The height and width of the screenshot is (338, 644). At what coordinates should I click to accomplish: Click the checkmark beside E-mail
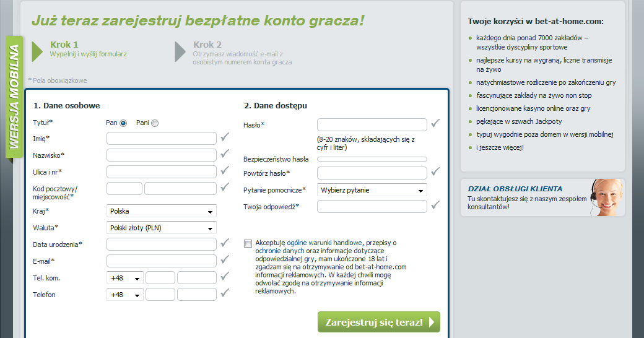coord(225,259)
